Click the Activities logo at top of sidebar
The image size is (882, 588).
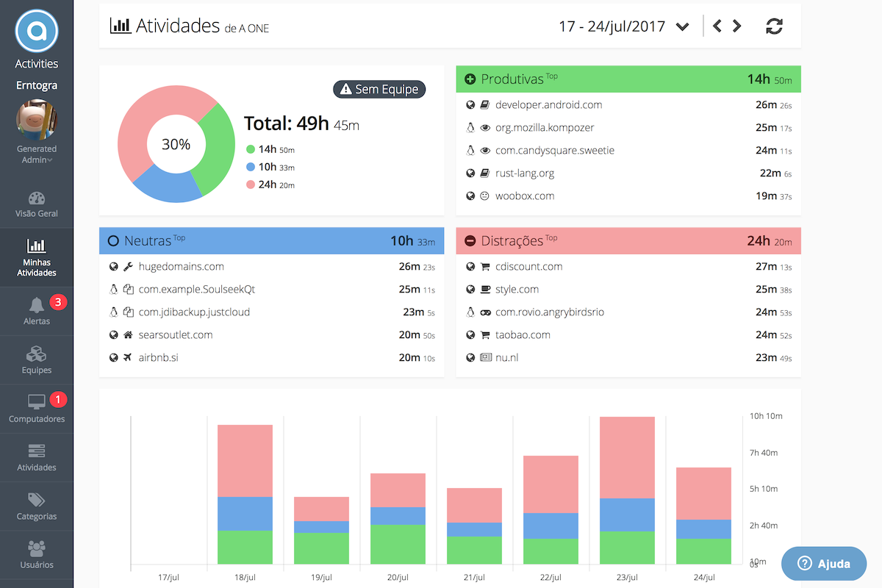(x=36, y=32)
